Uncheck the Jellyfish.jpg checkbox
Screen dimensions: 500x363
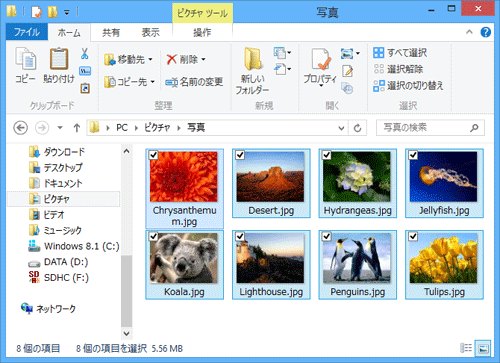(x=413, y=155)
